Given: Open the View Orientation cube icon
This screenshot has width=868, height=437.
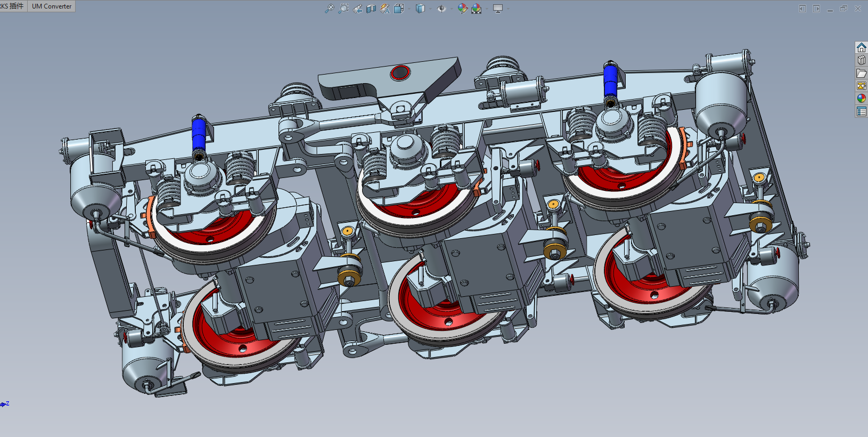Looking at the screenshot, I should 399,9.
